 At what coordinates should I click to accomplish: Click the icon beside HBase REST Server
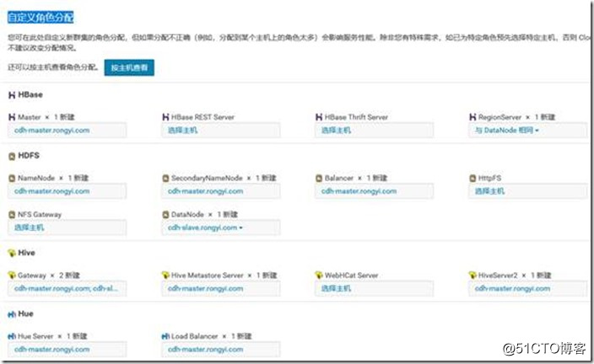165,117
